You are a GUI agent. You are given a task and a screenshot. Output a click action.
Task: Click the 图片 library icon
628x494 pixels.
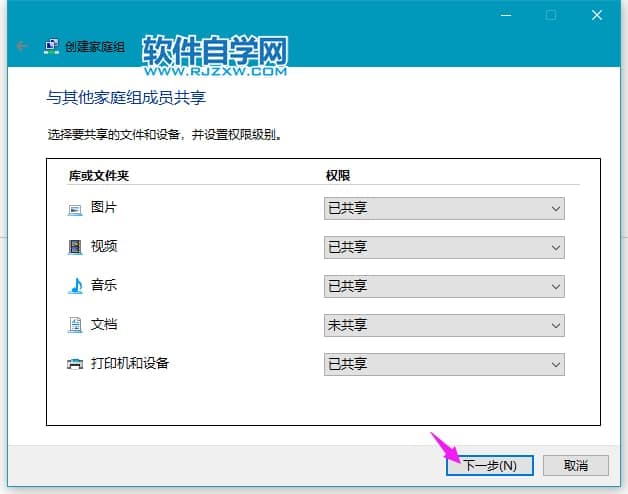point(75,208)
